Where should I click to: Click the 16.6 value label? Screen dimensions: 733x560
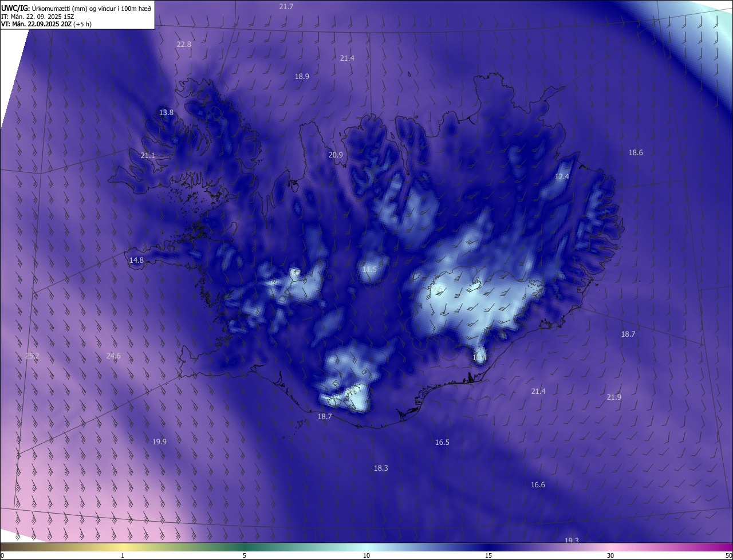tap(538, 484)
